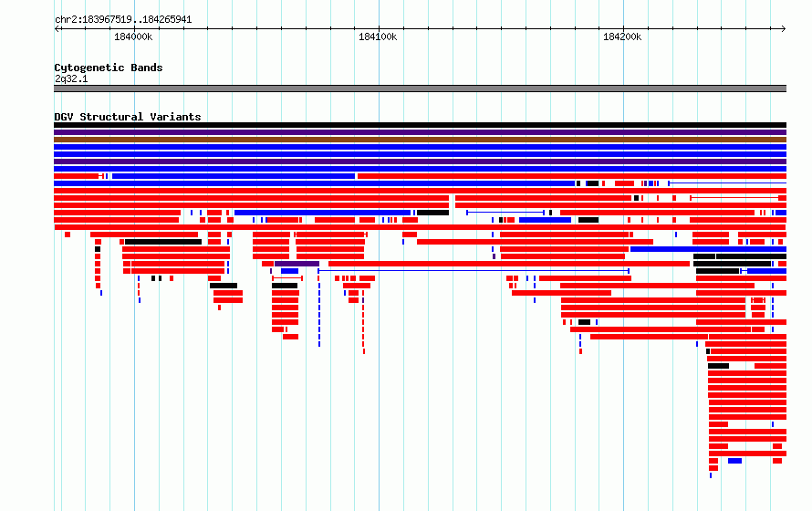The width and height of the screenshot is (812, 511).
Task: Open the DGV Structural Variants track title
Action: [x=128, y=117]
